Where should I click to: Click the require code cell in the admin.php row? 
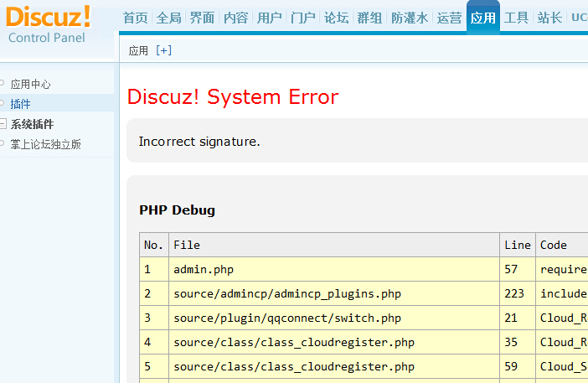click(x=562, y=269)
